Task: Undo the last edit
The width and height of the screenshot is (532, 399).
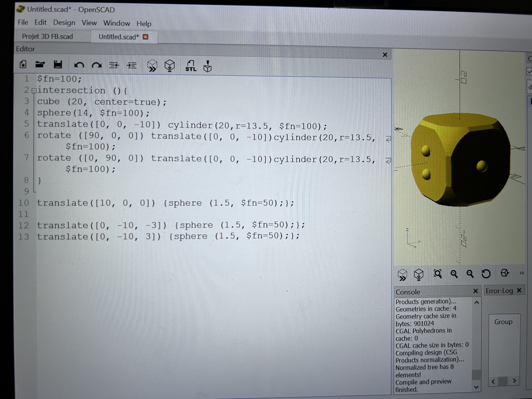Action: click(79, 65)
